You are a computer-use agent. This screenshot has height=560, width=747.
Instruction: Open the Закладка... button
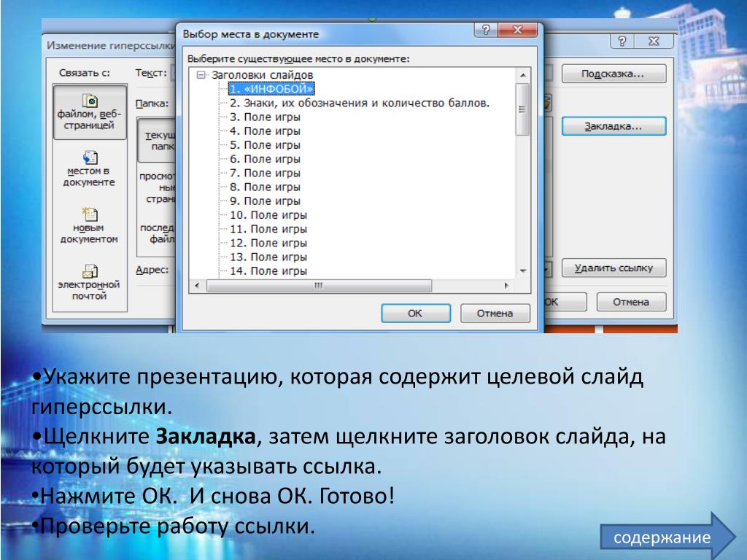614,126
